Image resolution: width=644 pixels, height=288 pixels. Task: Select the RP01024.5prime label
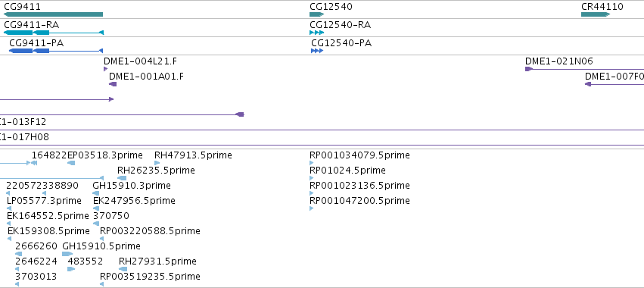(347, 171)
